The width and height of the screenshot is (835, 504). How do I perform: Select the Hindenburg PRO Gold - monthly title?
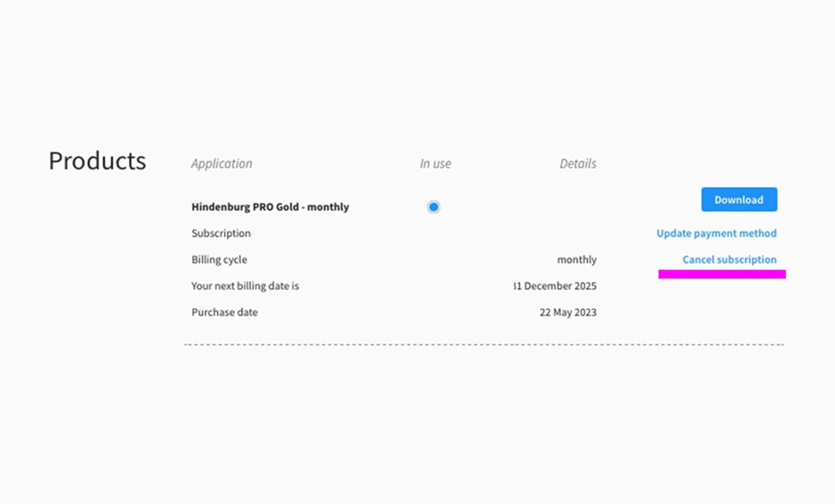click(x=270, y=207)
